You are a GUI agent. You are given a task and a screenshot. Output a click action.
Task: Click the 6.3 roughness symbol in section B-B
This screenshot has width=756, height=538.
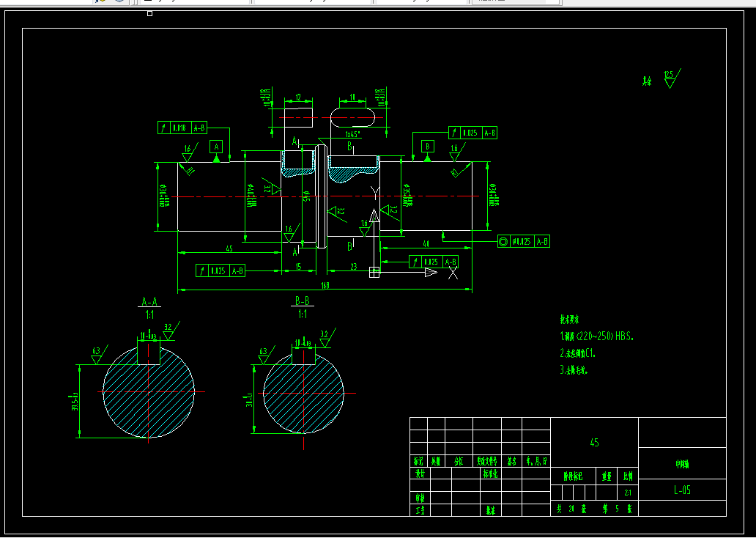point(265,355)
